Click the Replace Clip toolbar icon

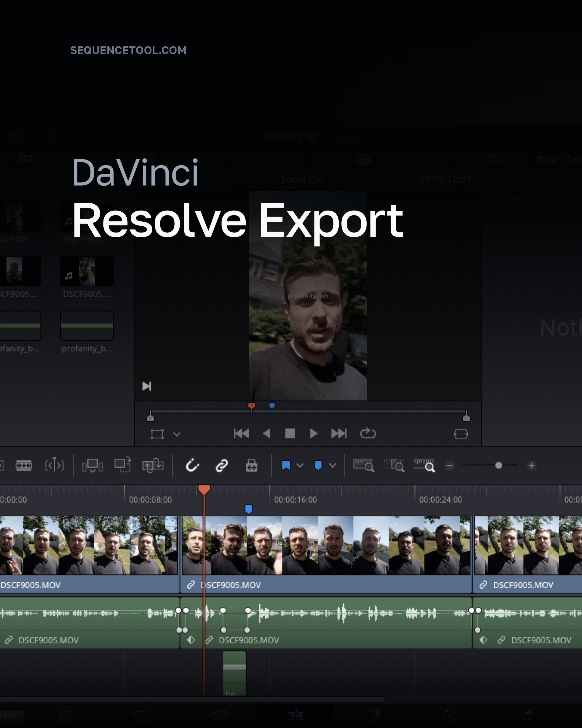tap(153, 466)
